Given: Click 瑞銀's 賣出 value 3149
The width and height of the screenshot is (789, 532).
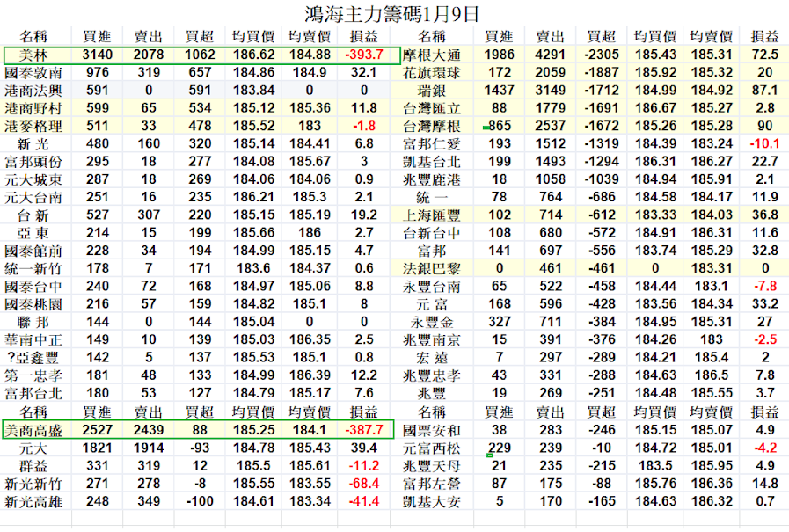Looking at the screenshot, I should click(x=550, y=90).
